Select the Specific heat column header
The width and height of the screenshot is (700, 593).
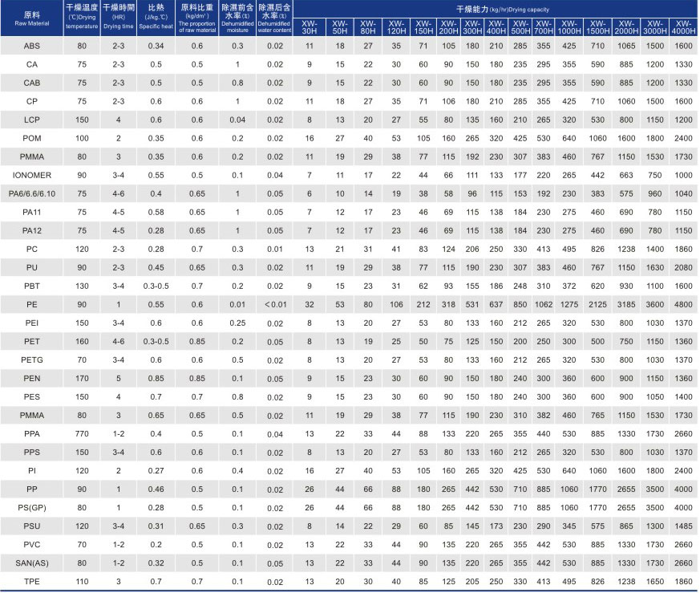point(156,19)
